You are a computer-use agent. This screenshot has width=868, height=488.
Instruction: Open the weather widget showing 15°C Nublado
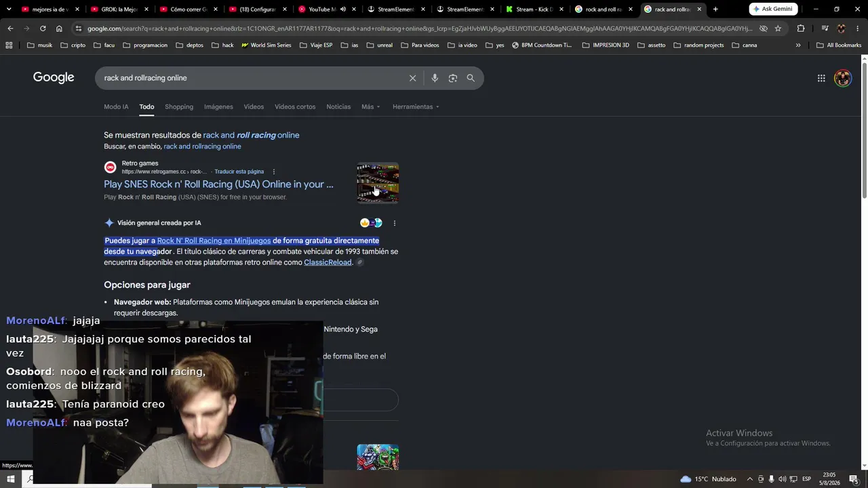(708, 479)
